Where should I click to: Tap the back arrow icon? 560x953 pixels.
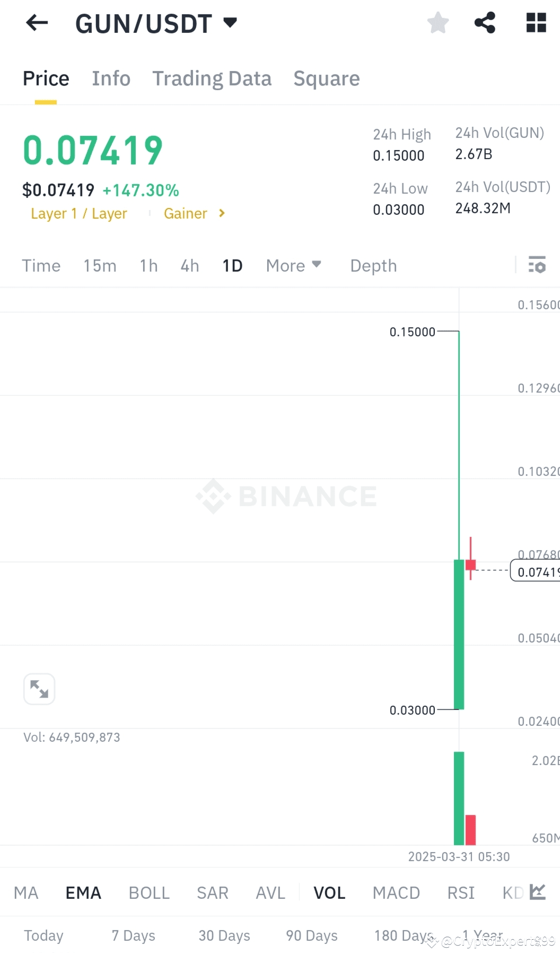(37, 23)
